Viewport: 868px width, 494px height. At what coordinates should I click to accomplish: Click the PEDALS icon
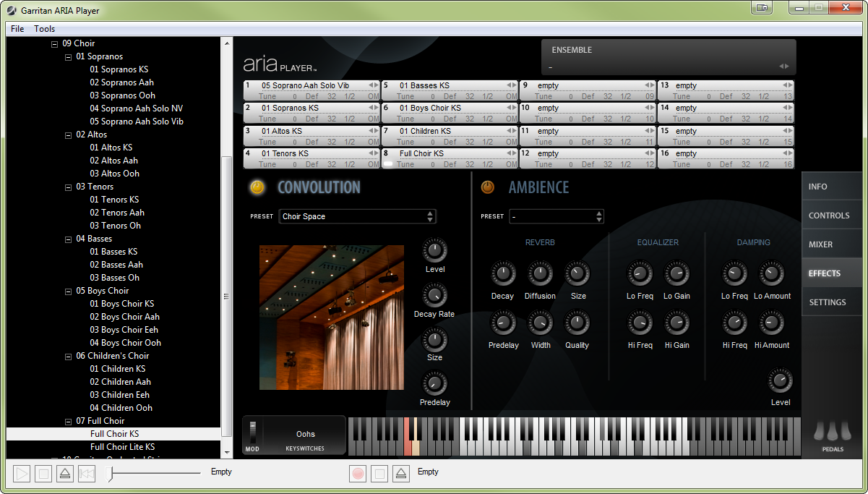click(833, 435)
